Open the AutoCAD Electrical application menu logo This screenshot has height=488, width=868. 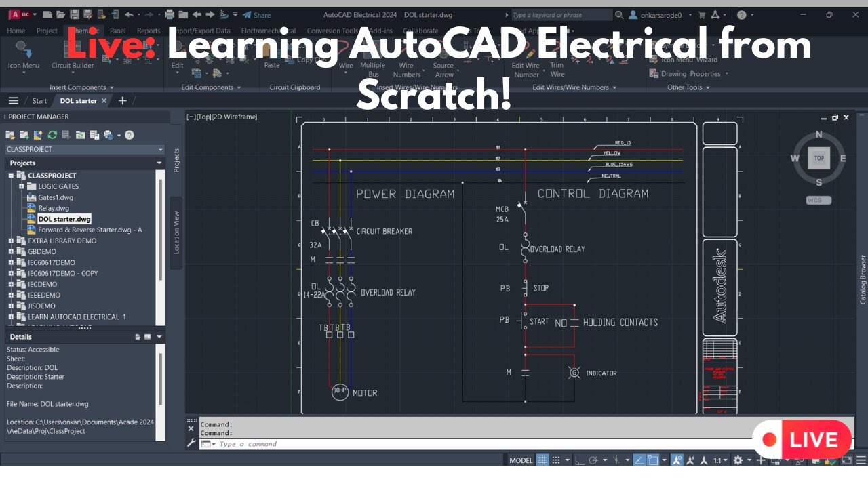pyautogui.click(x=18, y=14)
